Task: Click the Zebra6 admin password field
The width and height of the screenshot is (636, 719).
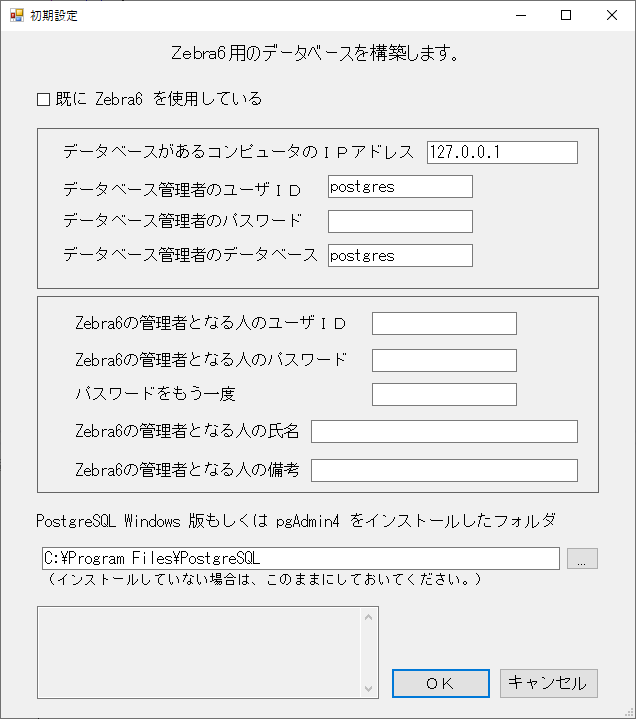Action: (x=444, y=360)
